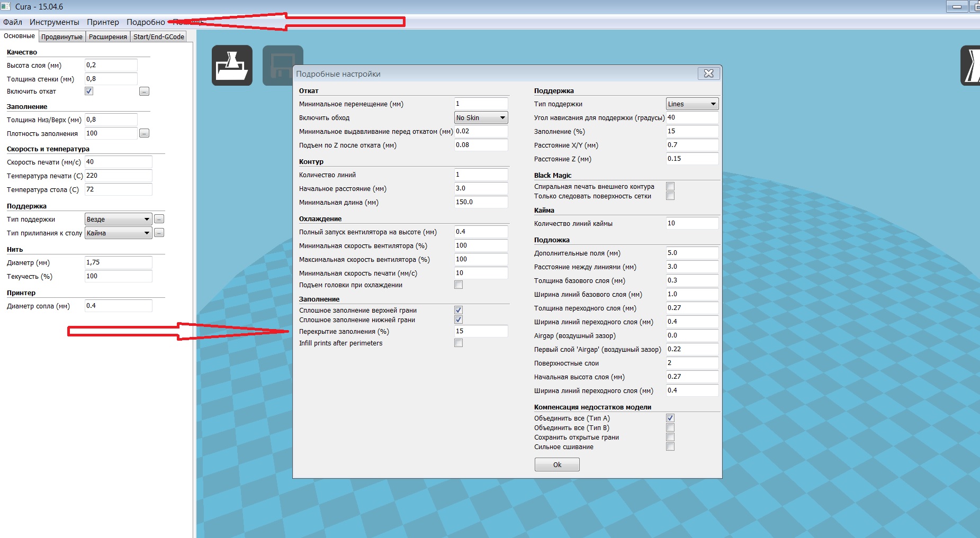Click Начальная высота слоя field
Screen dimensions: 980x538
692,377
